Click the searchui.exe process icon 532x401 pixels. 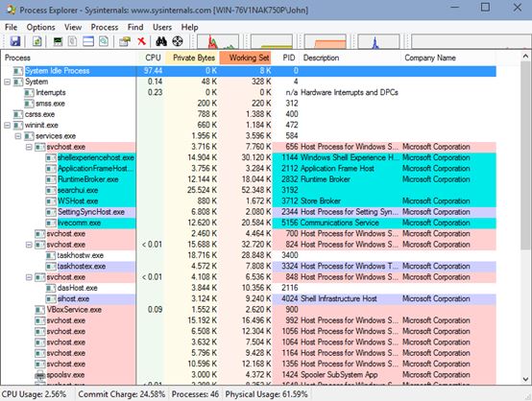[x=51, y=190]
